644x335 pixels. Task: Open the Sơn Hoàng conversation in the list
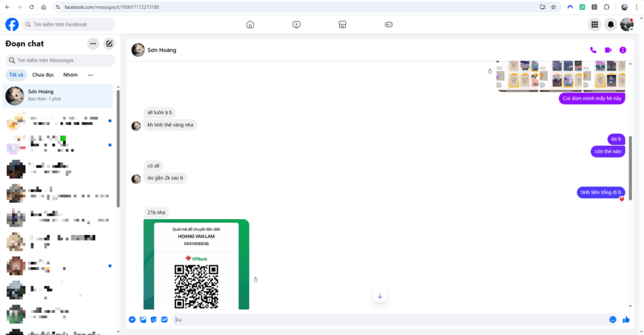pyautogui.click(x=58, y=96)
